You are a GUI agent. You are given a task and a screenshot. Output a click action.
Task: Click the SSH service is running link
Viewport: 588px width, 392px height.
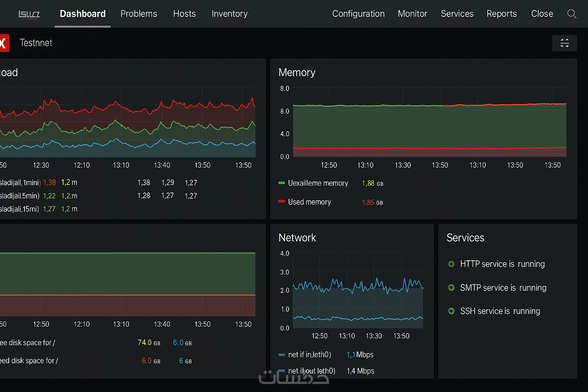[x=500, y=311]
